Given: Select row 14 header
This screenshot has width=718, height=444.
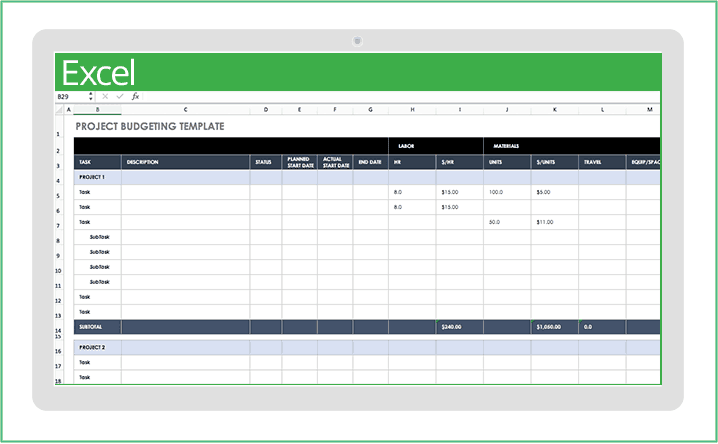Looking at the screenshot, I should pyautogui.click(x=59, y=328).
